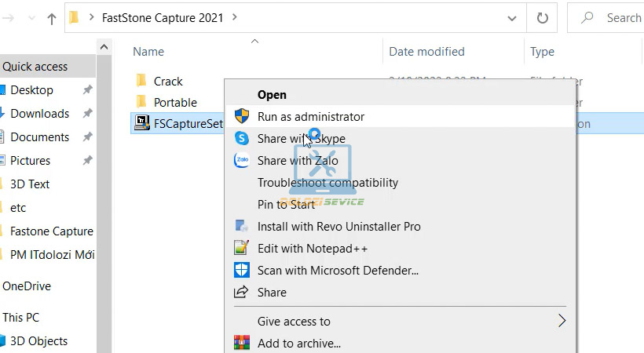This screenshot has height=353, width=644.
Task: Click the Skype icon in context menu
Action: tap(242, 139)
